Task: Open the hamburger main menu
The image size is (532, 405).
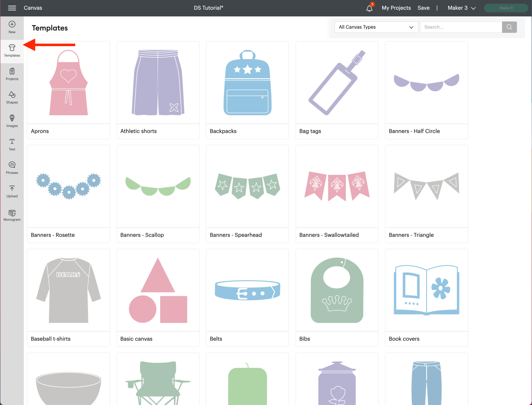Action: point(12,8)
